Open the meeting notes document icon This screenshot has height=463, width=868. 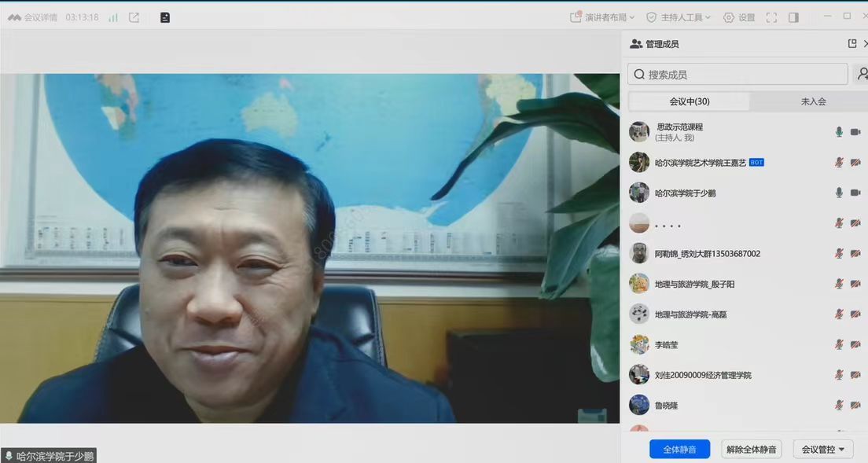[x=165, y=17]
